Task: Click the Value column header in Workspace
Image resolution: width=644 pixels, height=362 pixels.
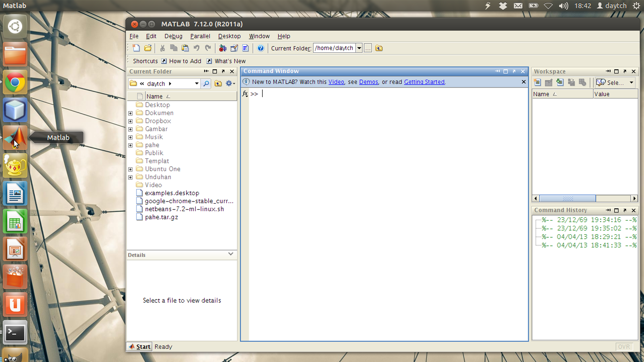Action: (x=616, y=94)
